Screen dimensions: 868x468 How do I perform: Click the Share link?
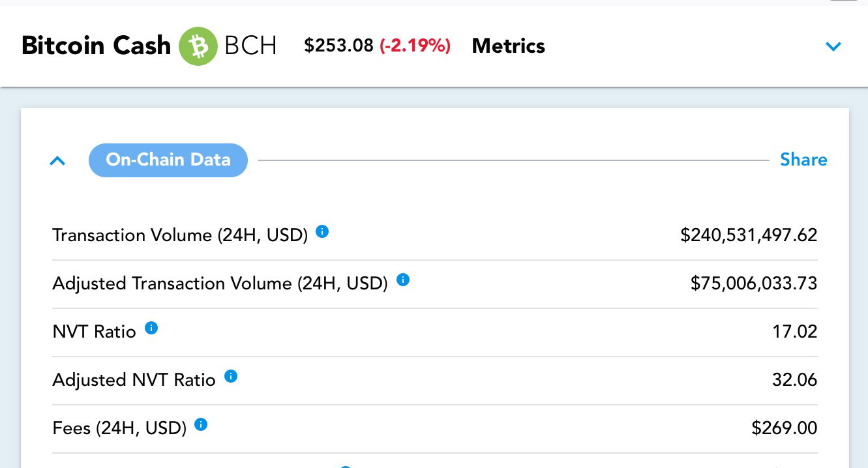click(x=803, y=160)
